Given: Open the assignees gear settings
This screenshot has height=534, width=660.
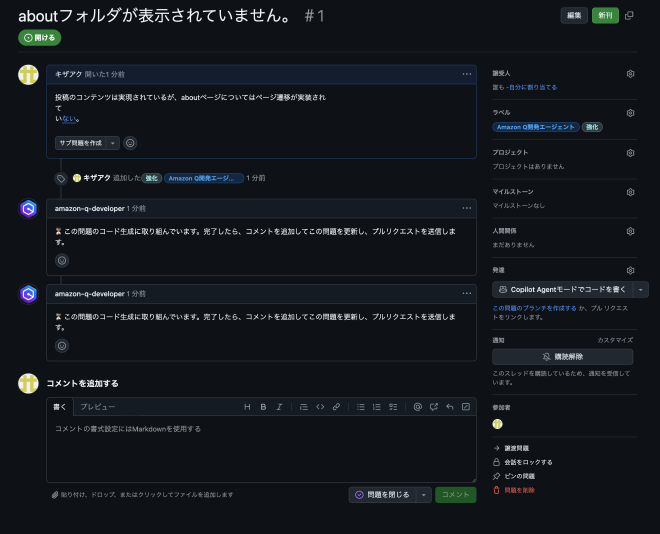Looking at the screenshot, I should [x=630, y=74].
